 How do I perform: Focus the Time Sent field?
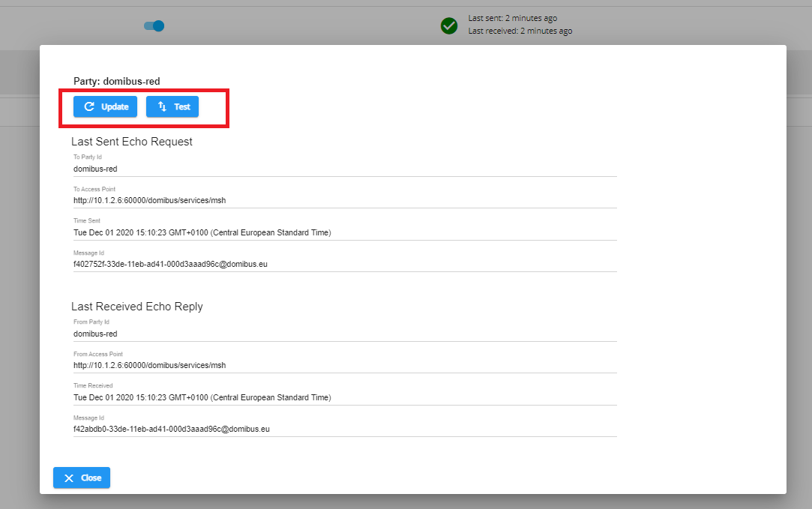tap(344, 232)
